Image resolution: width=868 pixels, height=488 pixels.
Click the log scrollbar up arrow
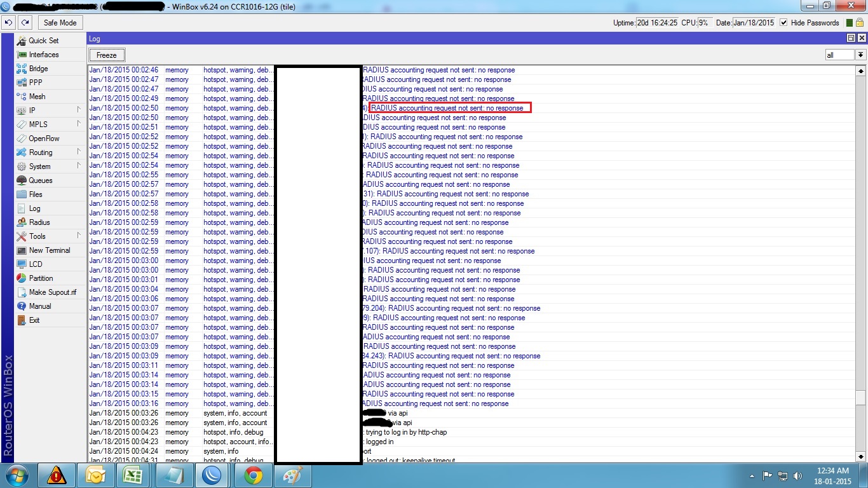click(x=860, y=71)
